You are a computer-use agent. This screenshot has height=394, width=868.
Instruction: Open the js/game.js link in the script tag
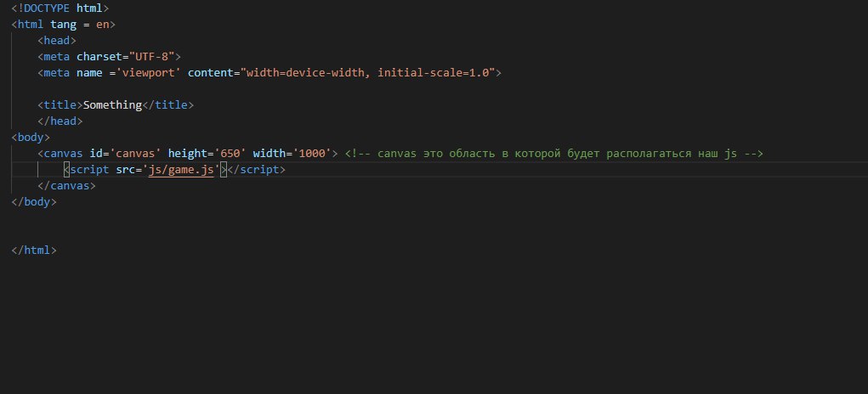click(x=181, y=170)
